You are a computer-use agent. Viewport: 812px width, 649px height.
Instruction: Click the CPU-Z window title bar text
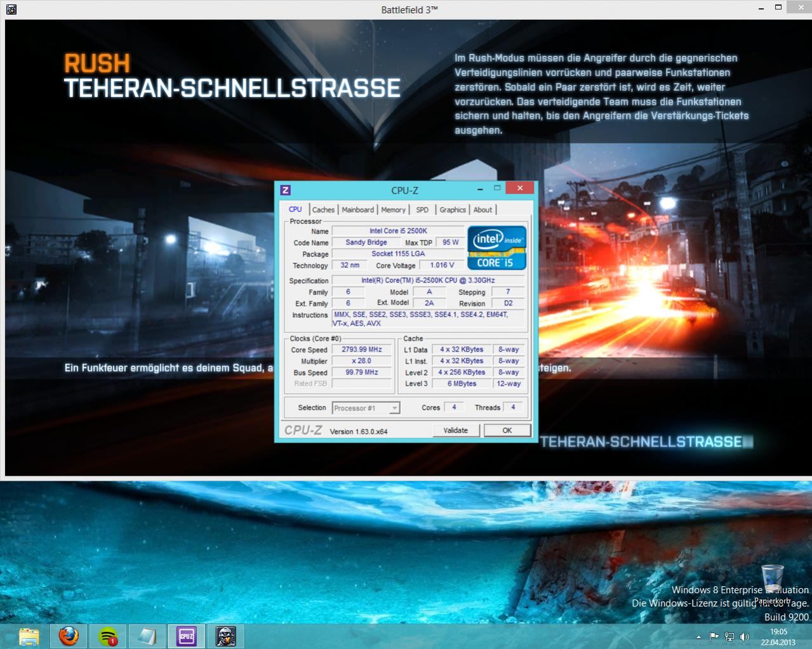pos(404,190)
